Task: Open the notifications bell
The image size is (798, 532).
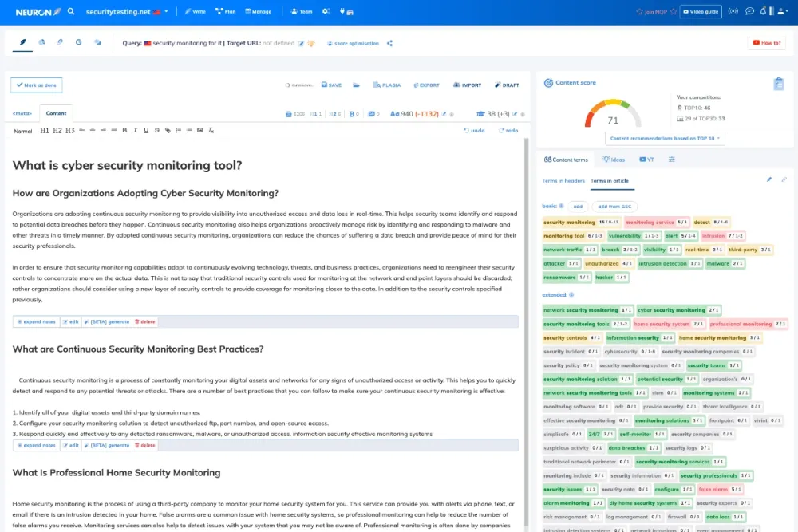Action: coord(763,11)
